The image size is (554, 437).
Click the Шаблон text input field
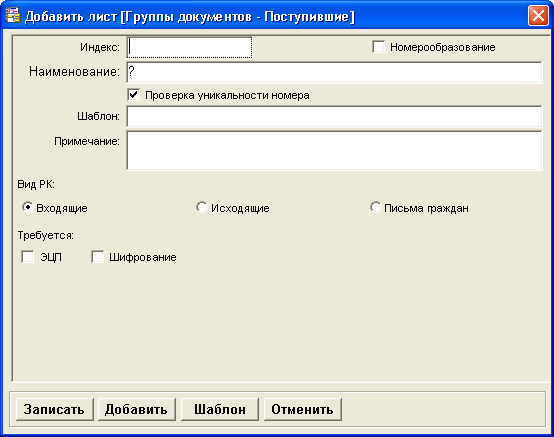(334, 116)
